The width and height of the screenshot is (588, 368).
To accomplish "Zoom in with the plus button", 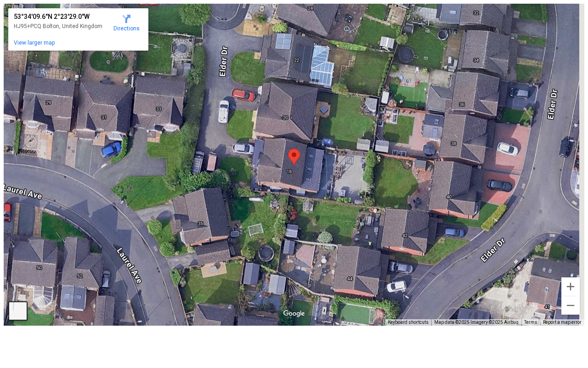I will click(x=571, y=287).
